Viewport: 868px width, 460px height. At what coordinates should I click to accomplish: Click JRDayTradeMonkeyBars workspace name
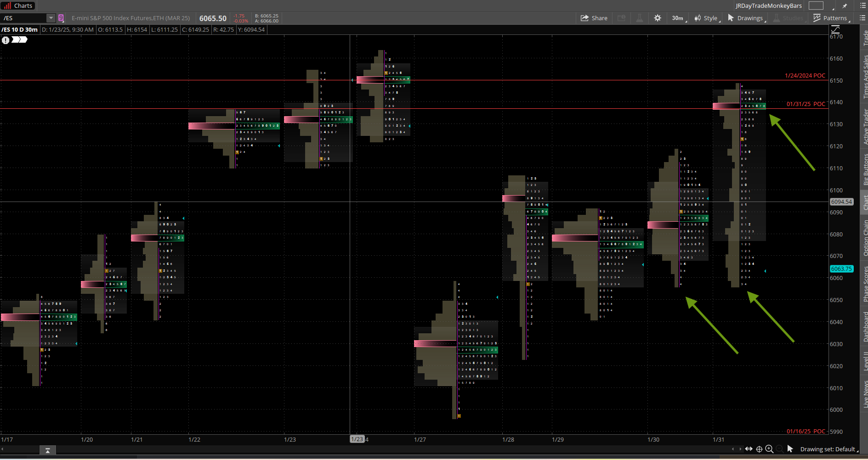coord(768,6)
